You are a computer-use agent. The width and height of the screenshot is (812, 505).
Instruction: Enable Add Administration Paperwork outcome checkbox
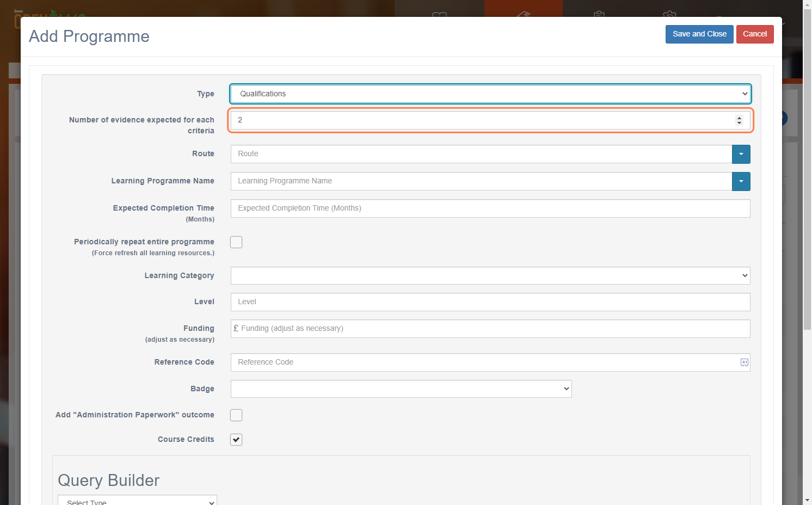(x=236, y=415)
